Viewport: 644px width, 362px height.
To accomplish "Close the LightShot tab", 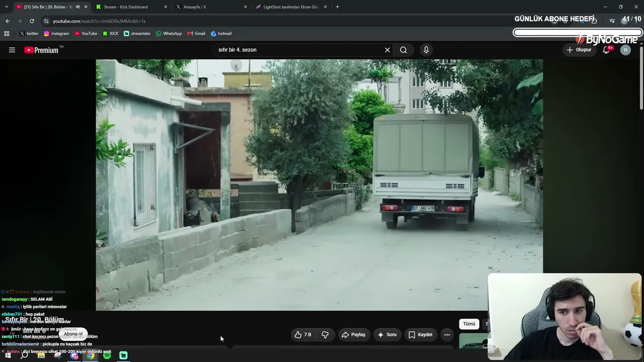I will coord(325,7).
